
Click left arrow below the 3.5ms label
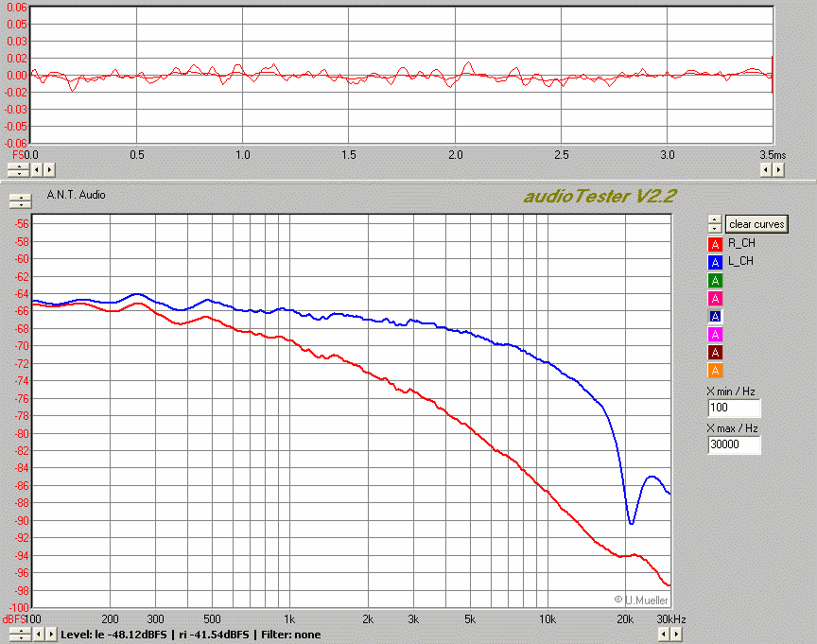point(766,169)
